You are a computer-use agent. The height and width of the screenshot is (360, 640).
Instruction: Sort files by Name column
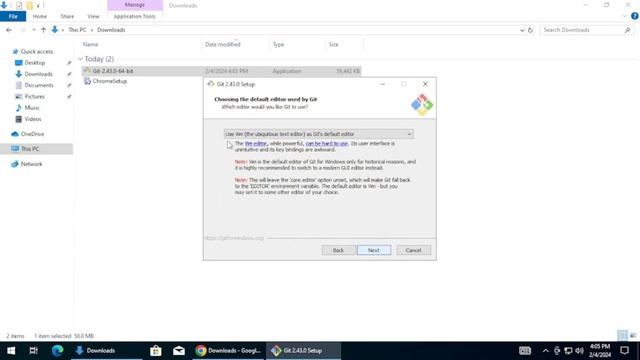coord(91,44)
